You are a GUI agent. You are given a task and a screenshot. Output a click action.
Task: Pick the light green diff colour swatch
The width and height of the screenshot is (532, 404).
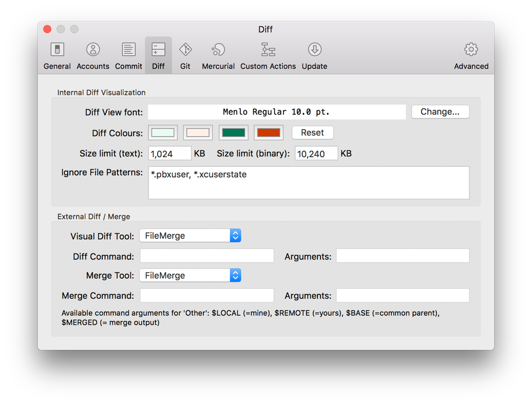click(x=163, y=132)
